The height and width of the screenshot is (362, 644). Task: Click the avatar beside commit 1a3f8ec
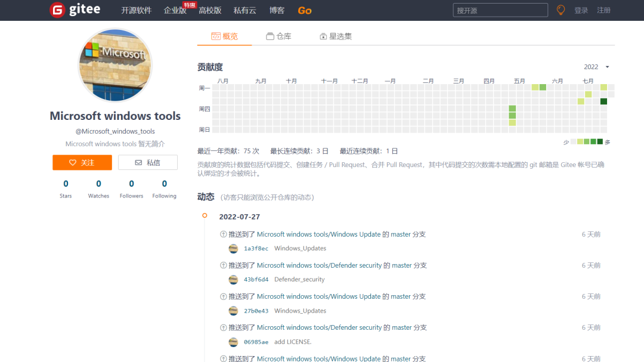pos(233,249)
